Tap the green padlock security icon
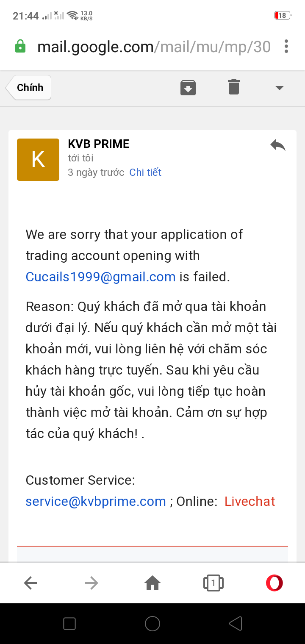This screenshot has width=305, height=644. coord(20,46)
